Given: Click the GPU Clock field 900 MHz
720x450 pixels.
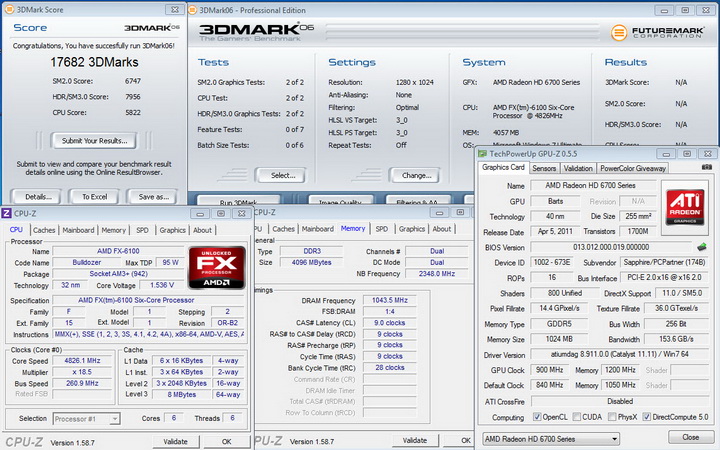Looking at the screenshot, I should click(549, 370).
